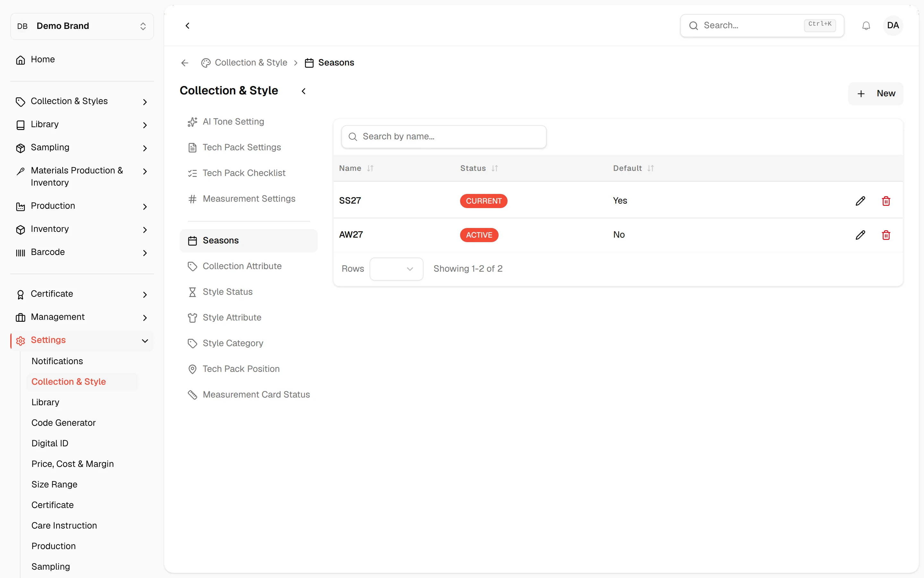Open the Rows per page dropdown
This screenshot has width=924, height=578.
pos(396,269)
